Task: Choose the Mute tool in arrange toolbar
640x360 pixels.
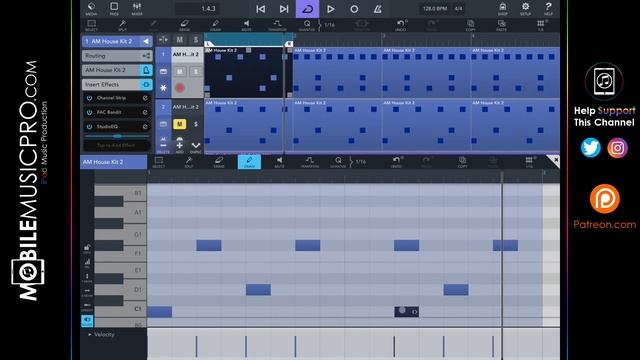Action: point(247,25)
